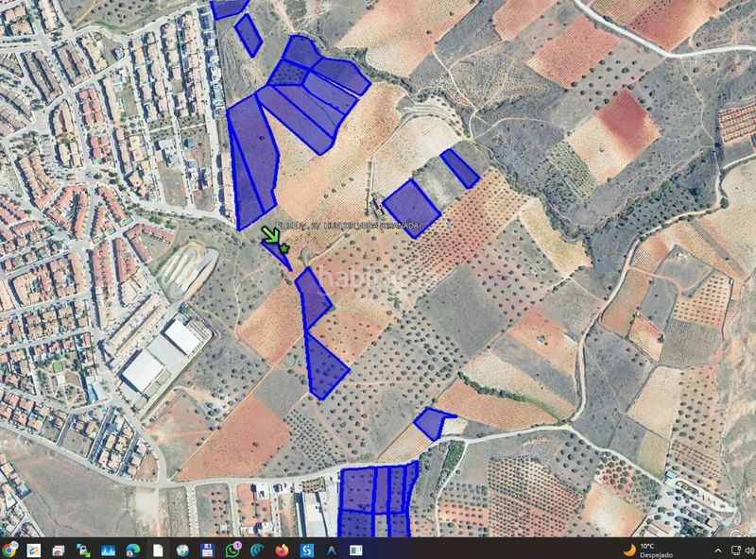This screenshot has height=559, width=756.
Task: Show hidden system tray icons
Action: 718,551
